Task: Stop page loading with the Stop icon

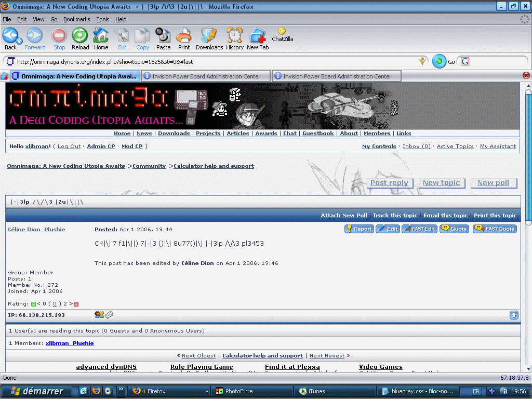Action: pos(59,38)
